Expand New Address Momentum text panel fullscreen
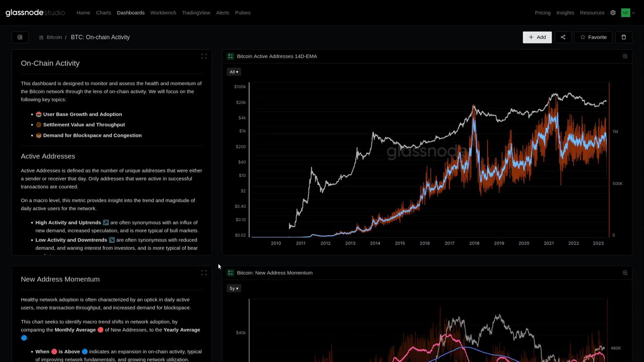 click(x=204, y=273)
